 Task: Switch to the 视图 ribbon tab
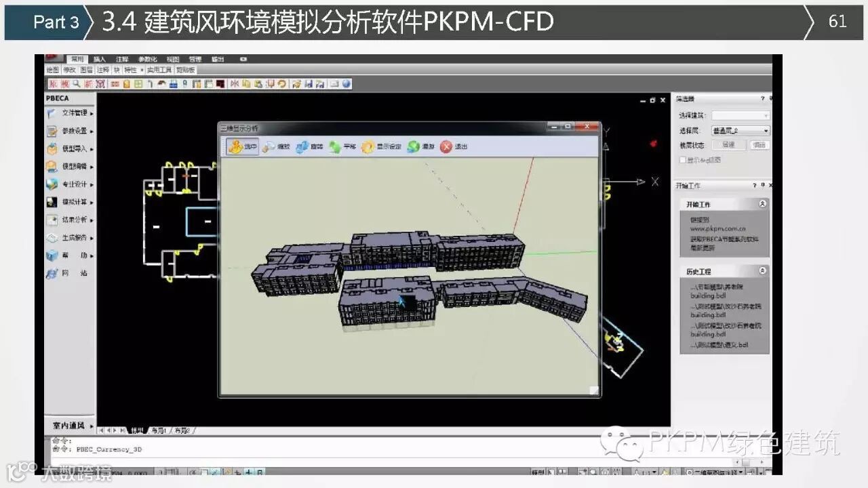coord(173,59)
